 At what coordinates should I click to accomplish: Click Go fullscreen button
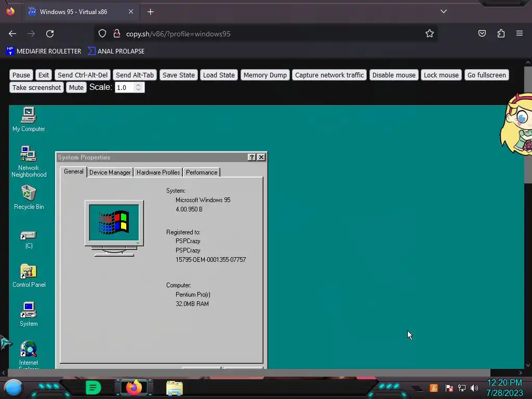[x=486, y=75]
